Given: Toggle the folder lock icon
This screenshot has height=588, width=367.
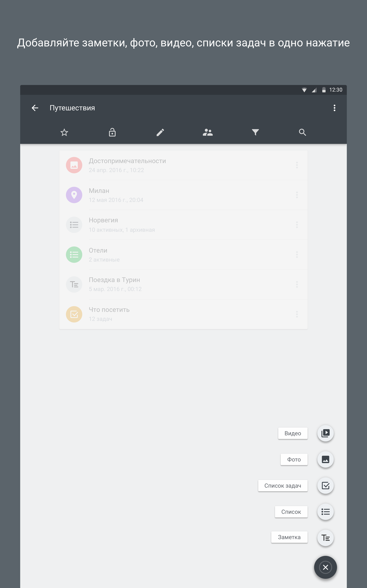Looking at the screenshot, I should tap(112, 132).
